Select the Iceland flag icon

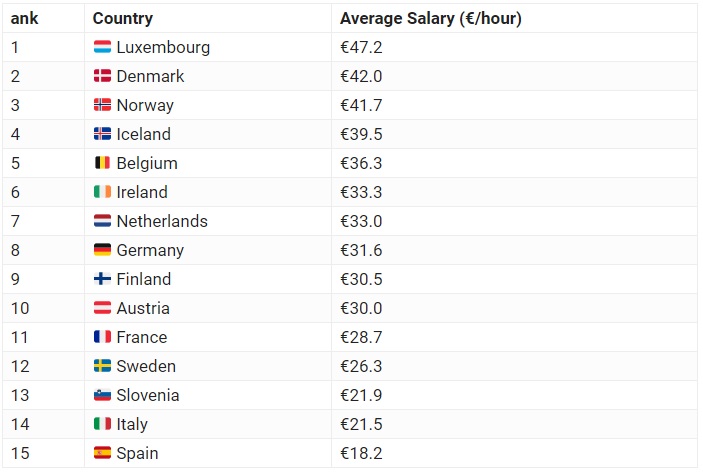(x=102, y=134)
